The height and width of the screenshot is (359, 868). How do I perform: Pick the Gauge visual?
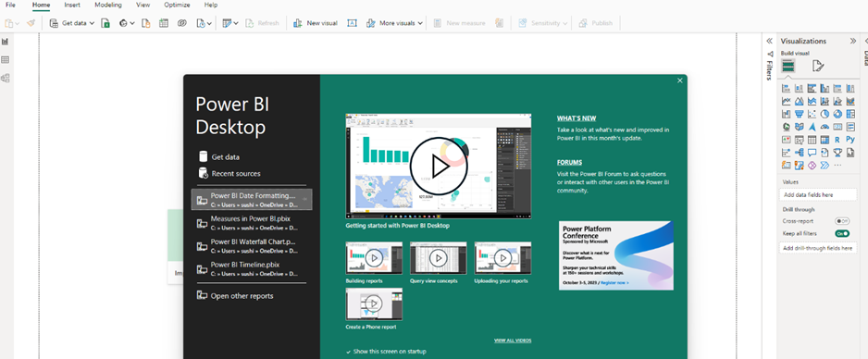(x=825, y=127)
